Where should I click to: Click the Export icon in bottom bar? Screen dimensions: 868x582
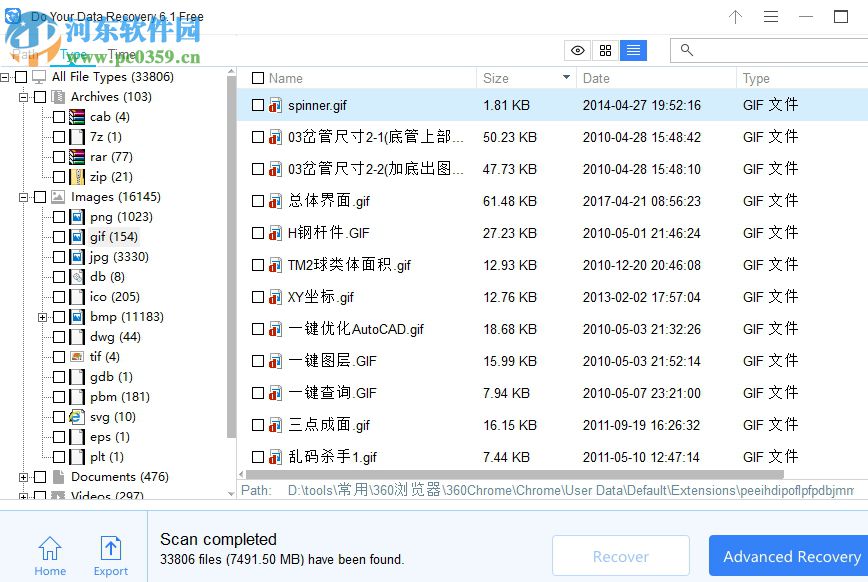tap(111, 548)
